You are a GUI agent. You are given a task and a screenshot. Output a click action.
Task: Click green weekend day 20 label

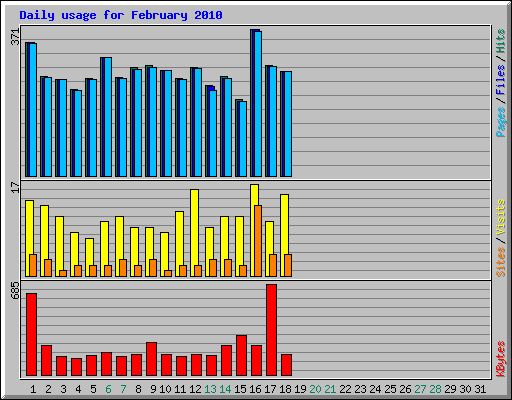pos(315,389)
